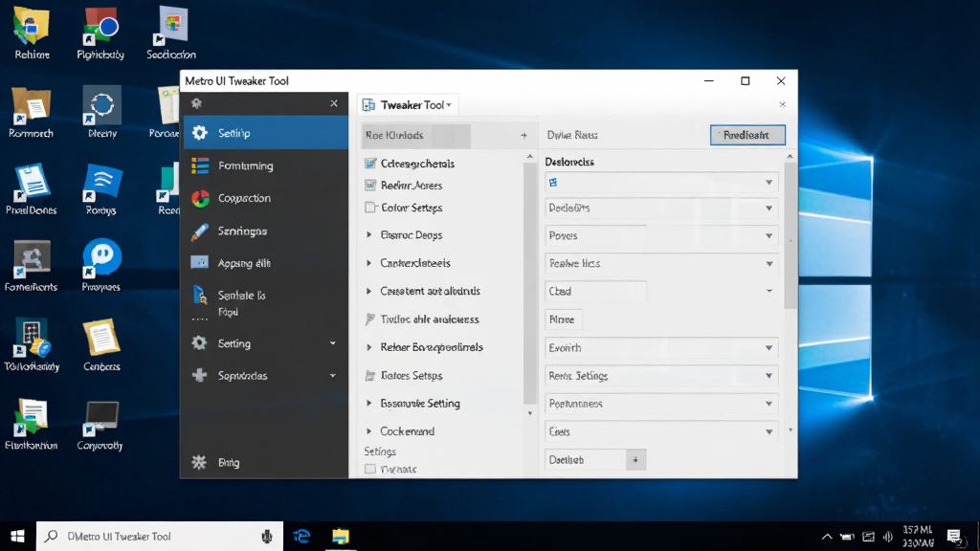Click the Tweaker Tool window icon

(x=368, y=105)
